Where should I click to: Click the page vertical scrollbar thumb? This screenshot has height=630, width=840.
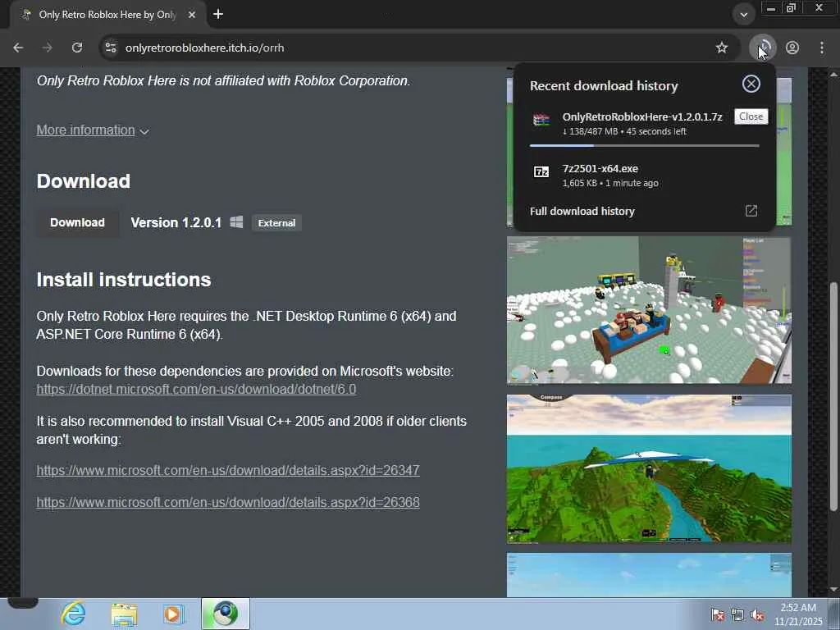pos(833,396)
